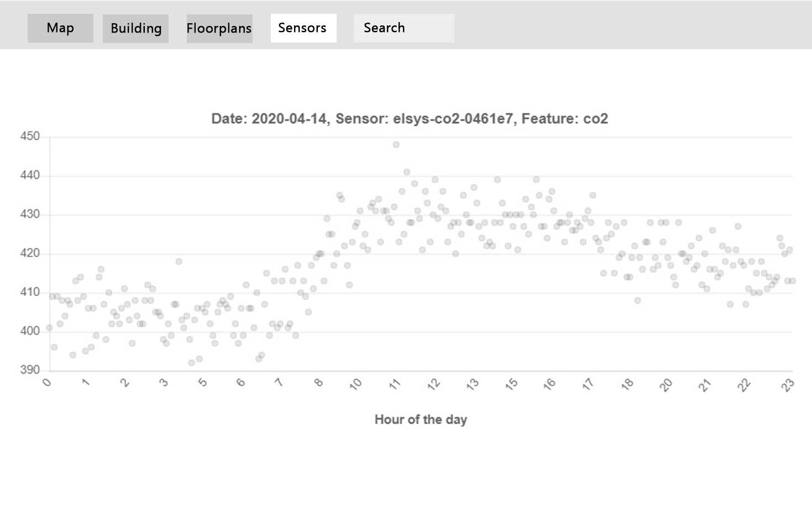Image resolution: width=812 pixels, height=507 pixels.
Task: Click the chart title with sensor name
Action: point(410,119)
